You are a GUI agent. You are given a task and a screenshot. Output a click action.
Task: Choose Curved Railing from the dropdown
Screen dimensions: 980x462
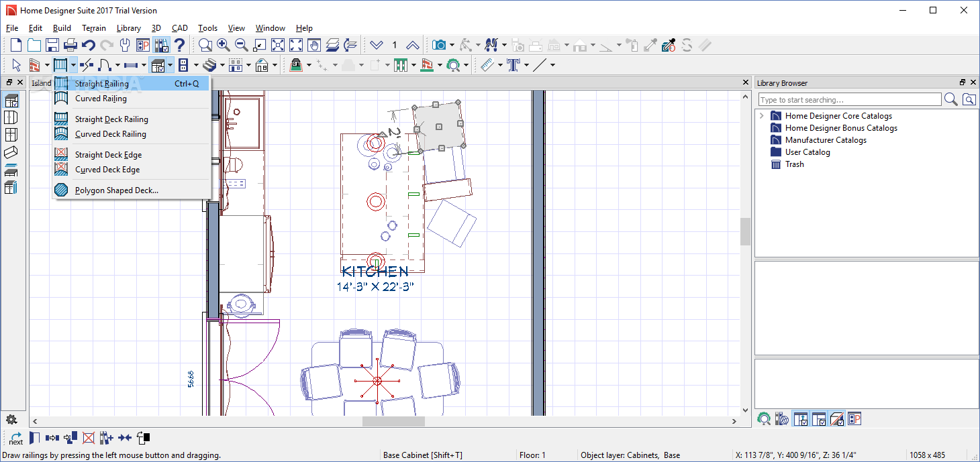132,99
